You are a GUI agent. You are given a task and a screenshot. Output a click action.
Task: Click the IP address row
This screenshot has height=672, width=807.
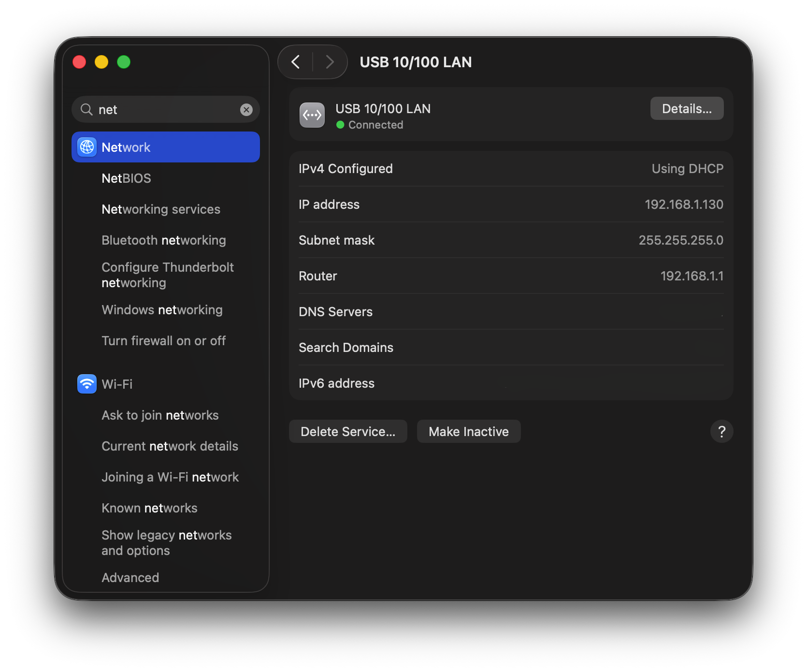point(510,205)
